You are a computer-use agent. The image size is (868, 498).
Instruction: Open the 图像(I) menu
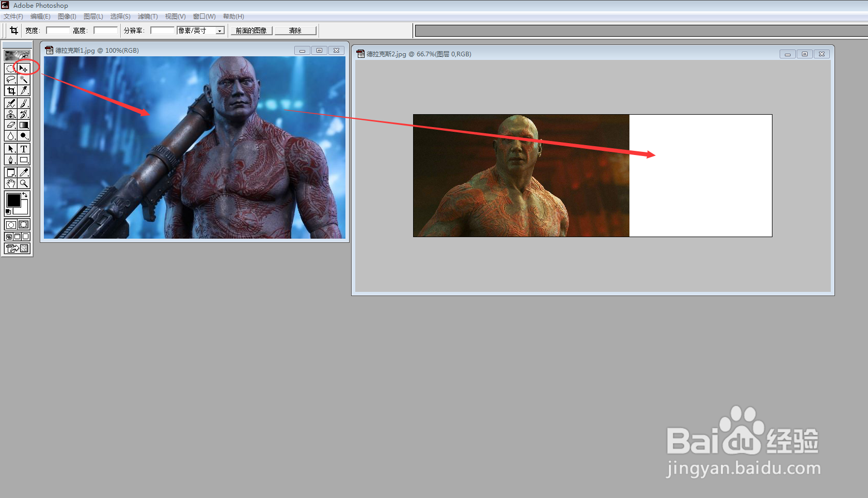[67, 17]
